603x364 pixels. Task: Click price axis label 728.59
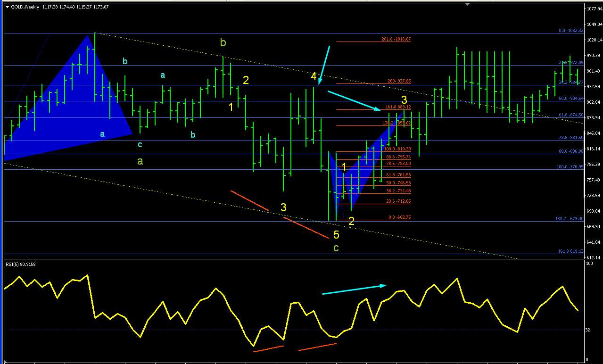pyautogui.click(x=593, y=196)
